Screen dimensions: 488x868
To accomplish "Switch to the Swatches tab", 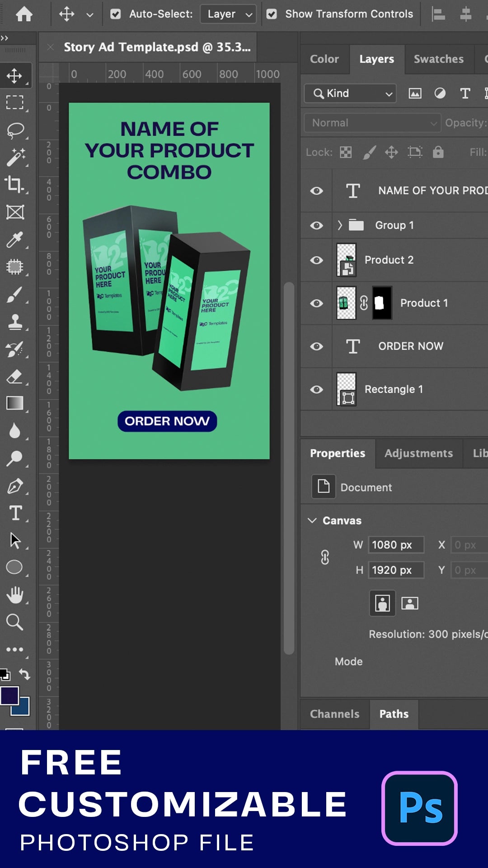I will pyautogui.click(x=438, y=59).
